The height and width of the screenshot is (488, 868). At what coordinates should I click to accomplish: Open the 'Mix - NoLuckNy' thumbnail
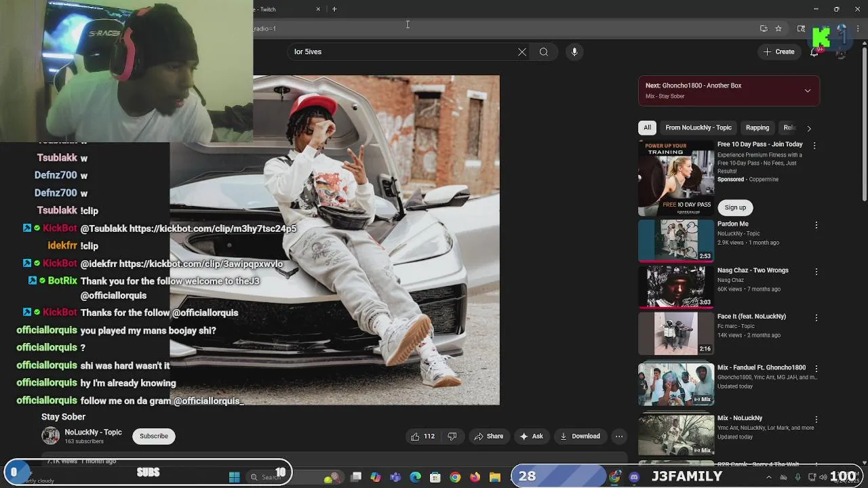(676, 434)
